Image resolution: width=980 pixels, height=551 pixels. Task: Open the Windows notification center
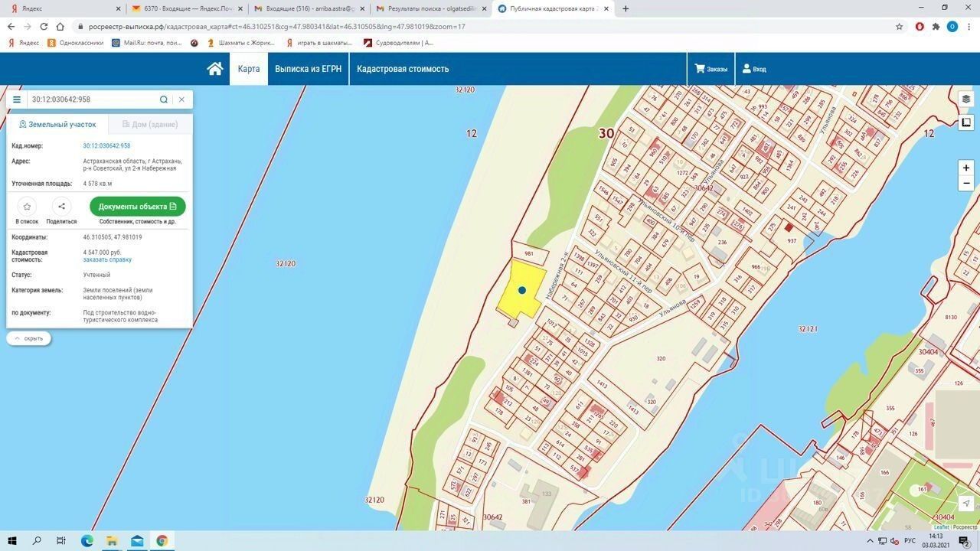[965, 541]
